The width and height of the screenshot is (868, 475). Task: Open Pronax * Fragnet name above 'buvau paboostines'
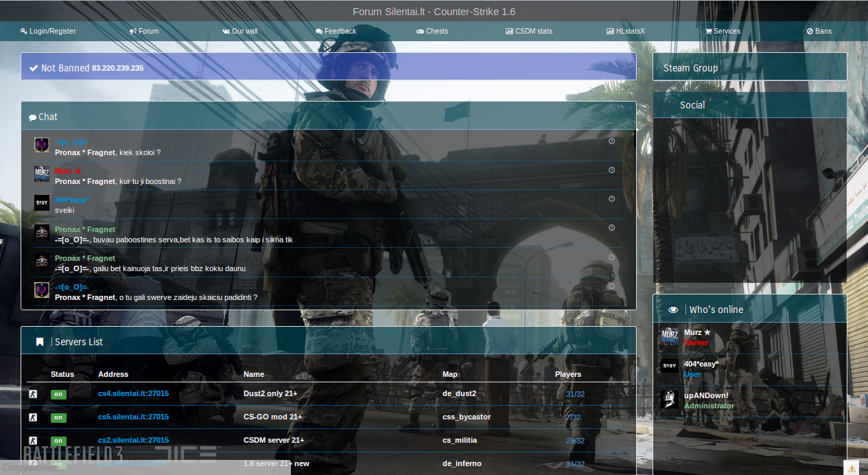(x=85, y=229)
